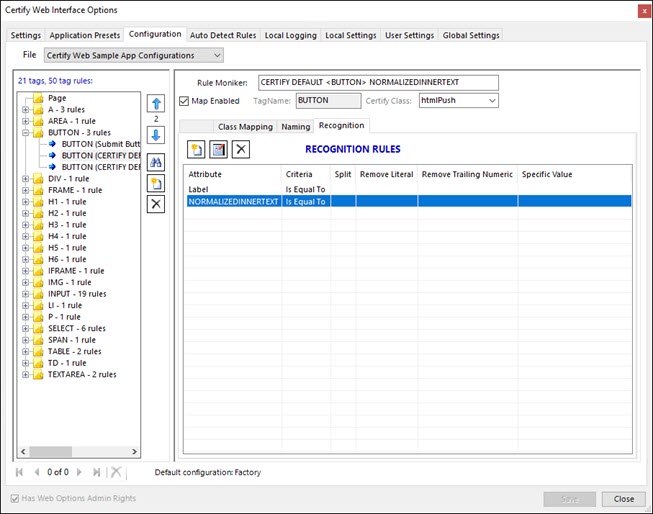Image resolution: width=653 pixels, height=514 pixels.
Task: Click the delete record X in the navigator
Action: pyautogui.click(x=116, y=472)
